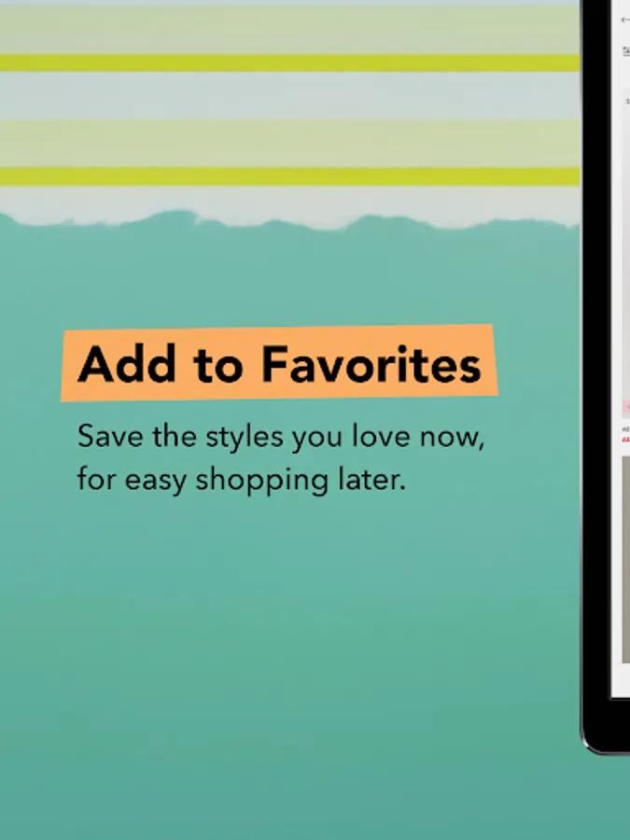Click the torn paper edge above teal area
This screenshot has height=840, width=630.
(289, 218)
